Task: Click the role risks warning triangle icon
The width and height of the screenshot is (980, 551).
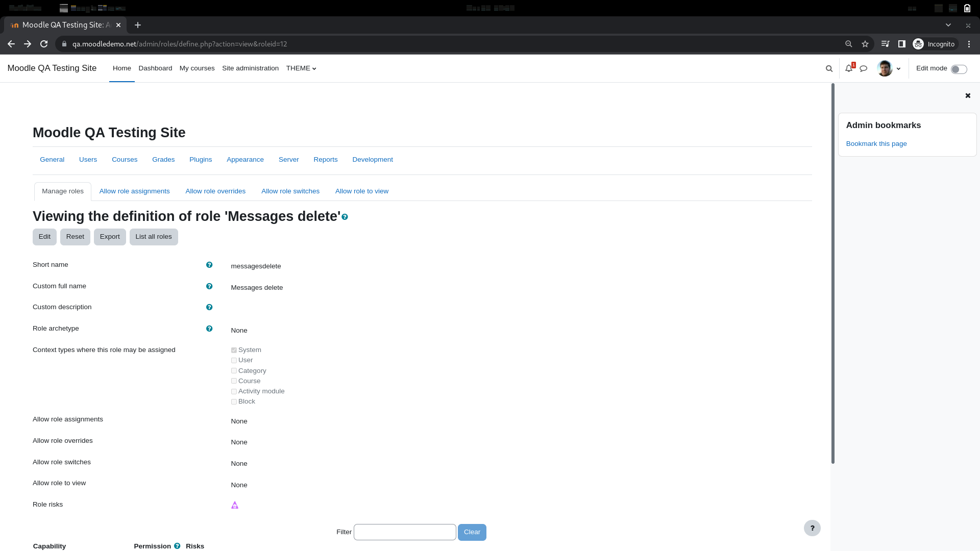Action: coord(235,505)
